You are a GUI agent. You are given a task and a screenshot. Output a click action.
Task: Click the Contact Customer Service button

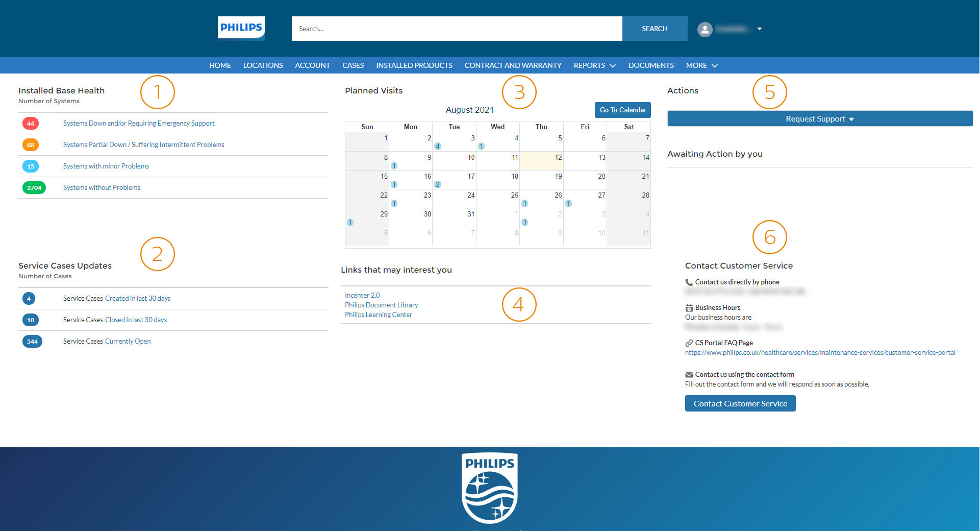[x=740, y=403]
